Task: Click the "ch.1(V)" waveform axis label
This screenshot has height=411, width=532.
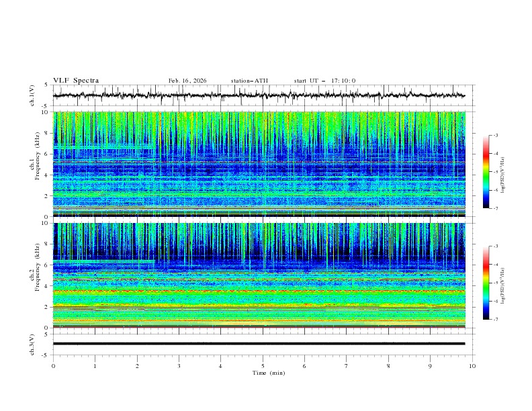Action: [x=32, y=95]
